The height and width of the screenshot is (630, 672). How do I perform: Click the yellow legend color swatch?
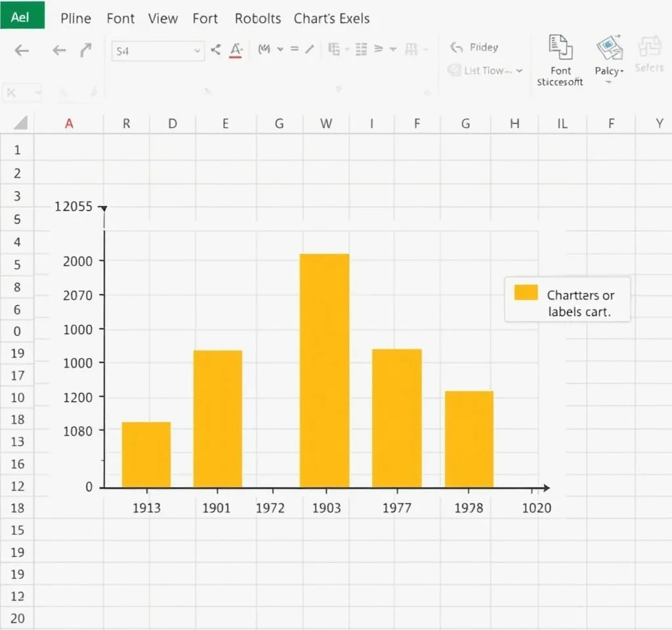(526, 293)
